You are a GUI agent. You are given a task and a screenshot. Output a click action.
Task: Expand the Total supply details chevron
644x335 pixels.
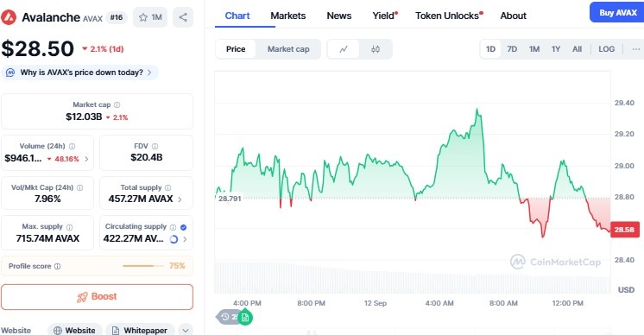[180, 199]
